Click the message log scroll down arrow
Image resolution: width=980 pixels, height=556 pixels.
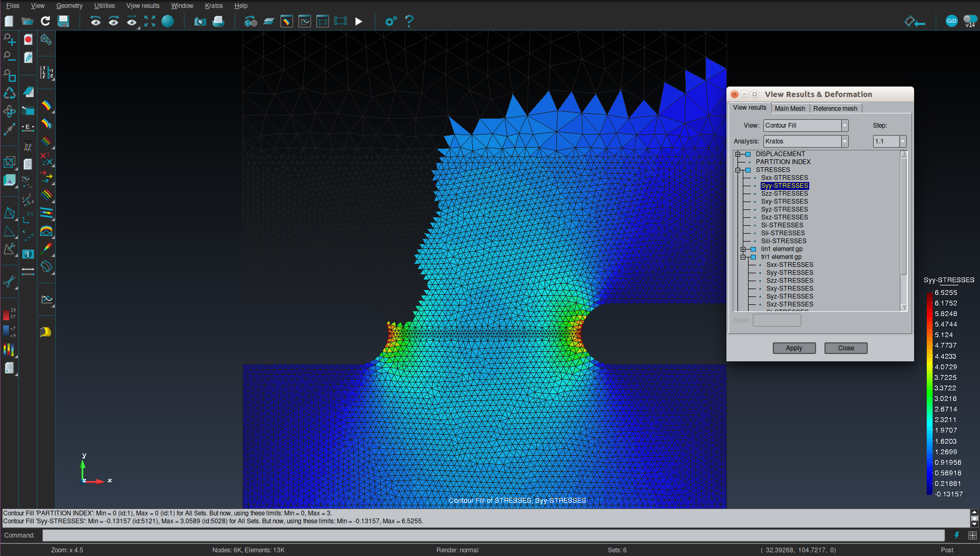pyautogui.click(x=974, y=524)
